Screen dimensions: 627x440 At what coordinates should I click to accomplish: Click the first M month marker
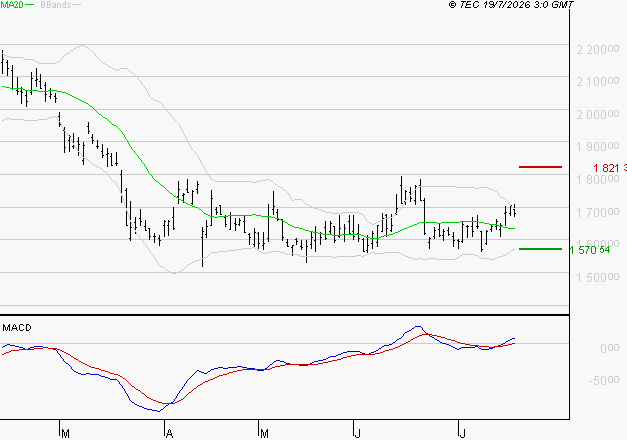(x=66, y=433)
